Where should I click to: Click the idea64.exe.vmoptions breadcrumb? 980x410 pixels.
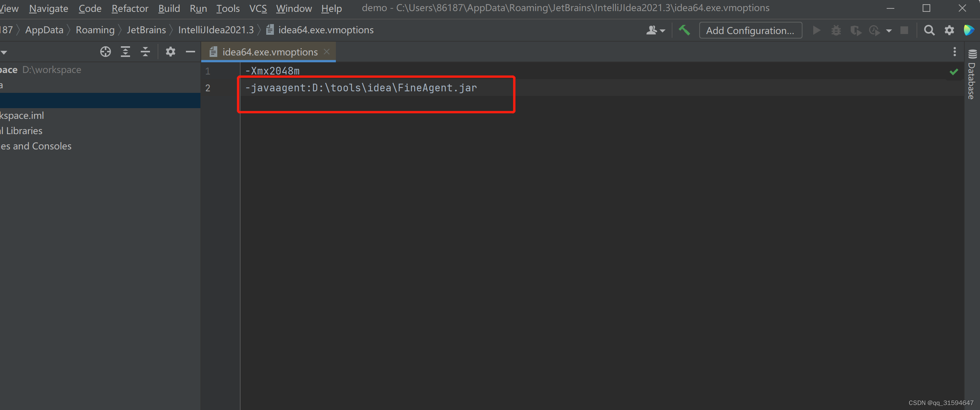(321, 30)
